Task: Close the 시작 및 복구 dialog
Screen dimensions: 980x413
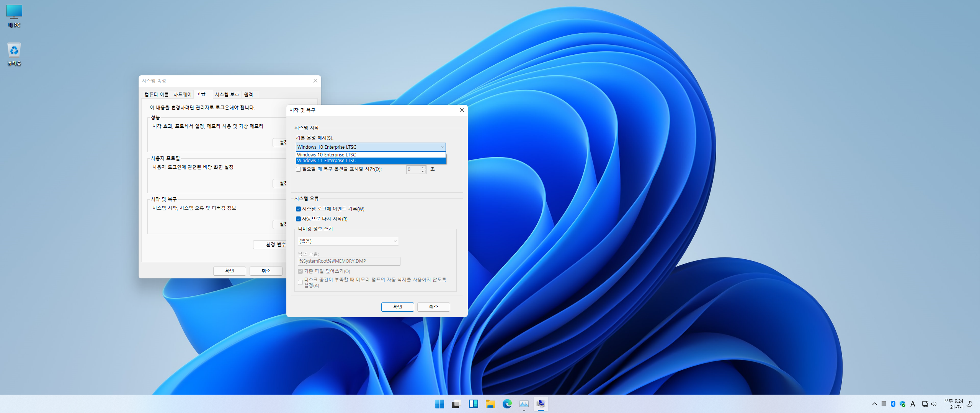Action: pos(462,110)
